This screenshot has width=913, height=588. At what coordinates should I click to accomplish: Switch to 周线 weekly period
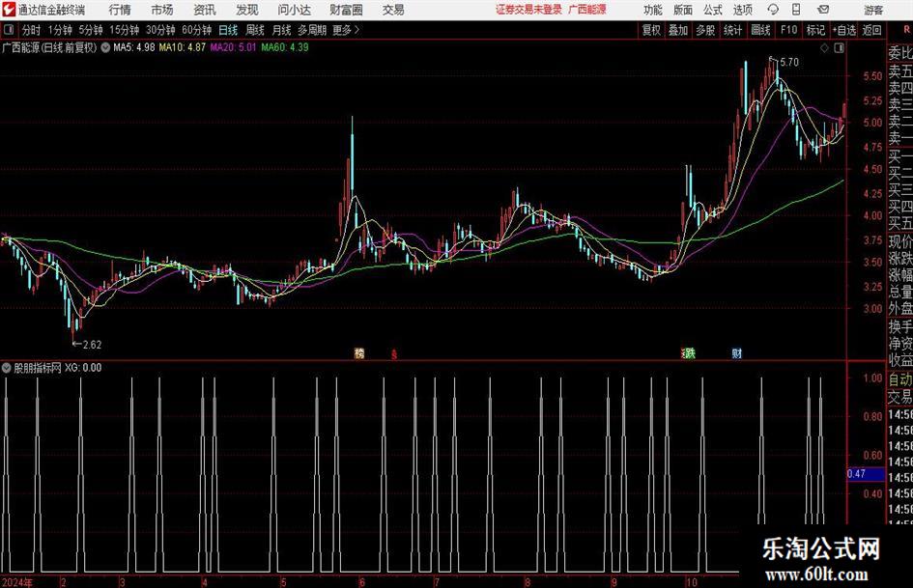pos(255,30)
